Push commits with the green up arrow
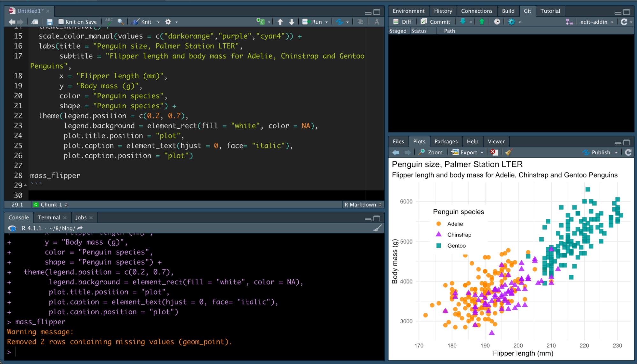 482,22
